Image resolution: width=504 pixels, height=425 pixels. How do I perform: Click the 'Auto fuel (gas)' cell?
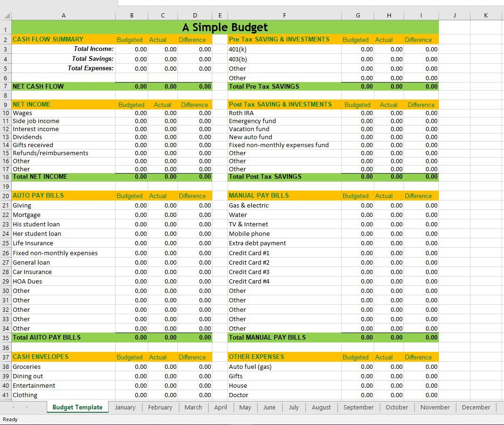285,367
